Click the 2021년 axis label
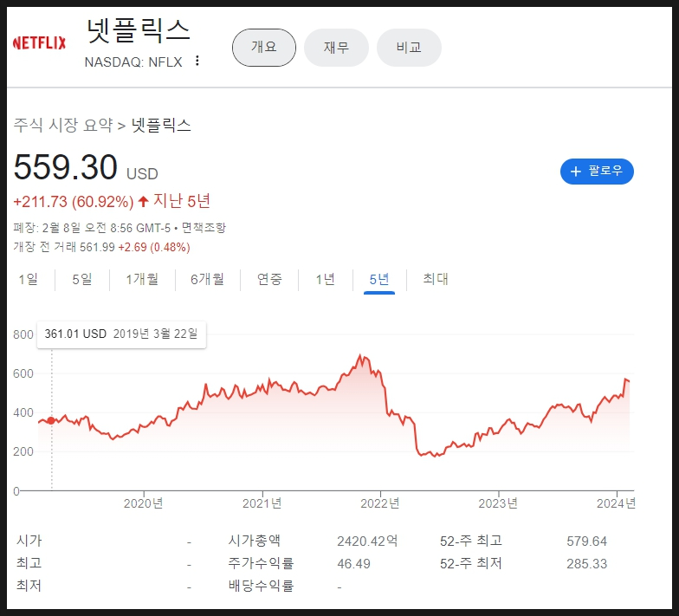 point(262,503)
